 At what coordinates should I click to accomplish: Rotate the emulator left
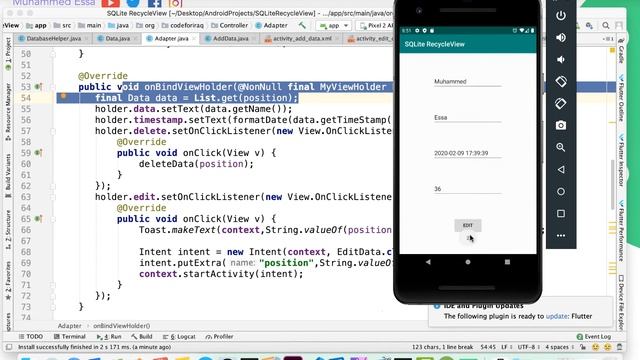pyautogui.click(x=561, y=82)
